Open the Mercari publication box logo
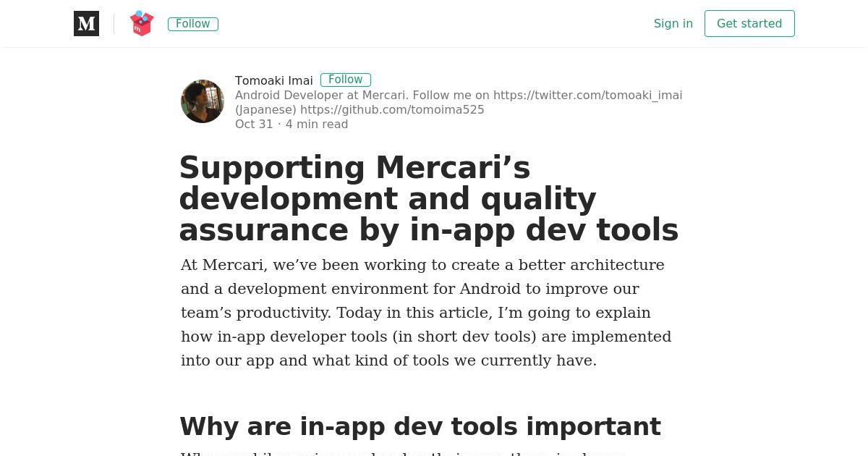Viewport: 868px width, 456px height. tap(142, 24)
